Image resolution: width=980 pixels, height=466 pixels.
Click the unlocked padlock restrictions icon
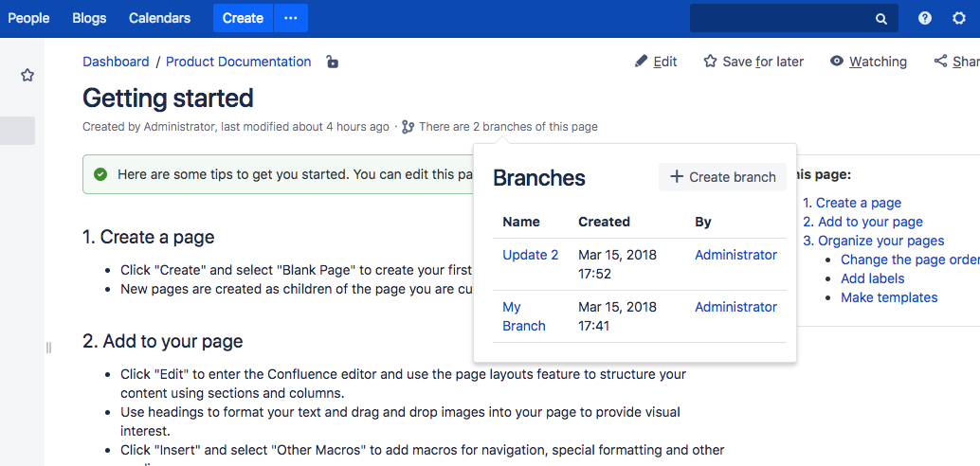coord(333,62)
